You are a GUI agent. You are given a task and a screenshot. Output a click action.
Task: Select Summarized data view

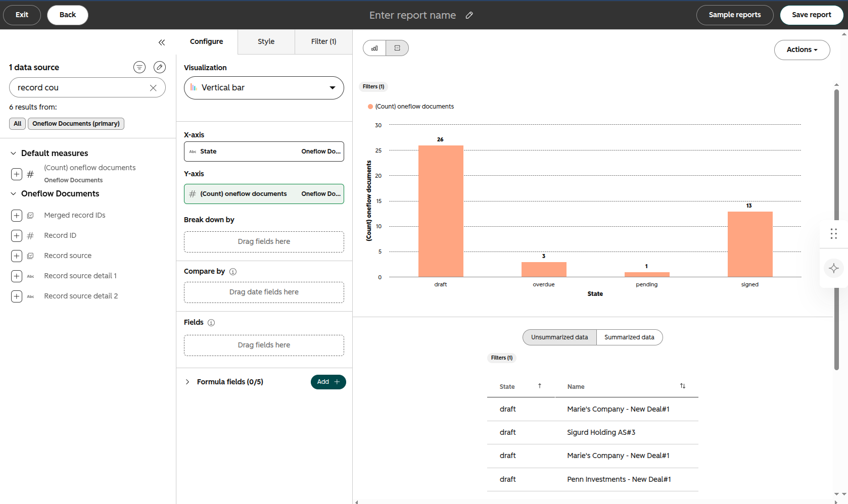click(629, 337)
